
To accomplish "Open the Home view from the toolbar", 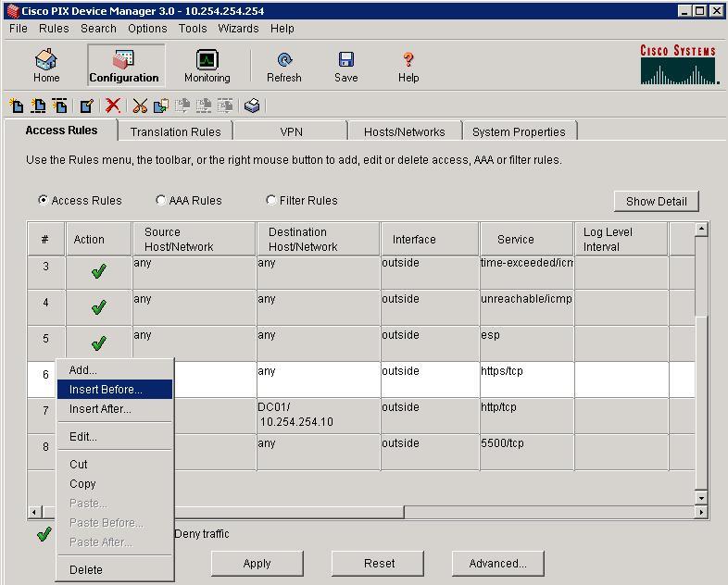I will click(x=46, y=66).
